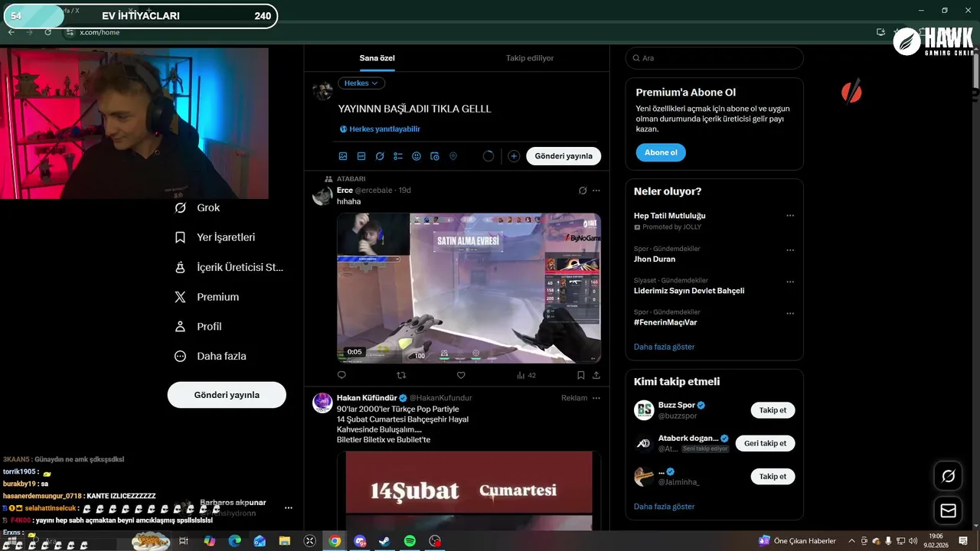This screenshot has height=551, width=980.
Task: Open more options for Hakan Küfündür ad
Action: (596, 398)
